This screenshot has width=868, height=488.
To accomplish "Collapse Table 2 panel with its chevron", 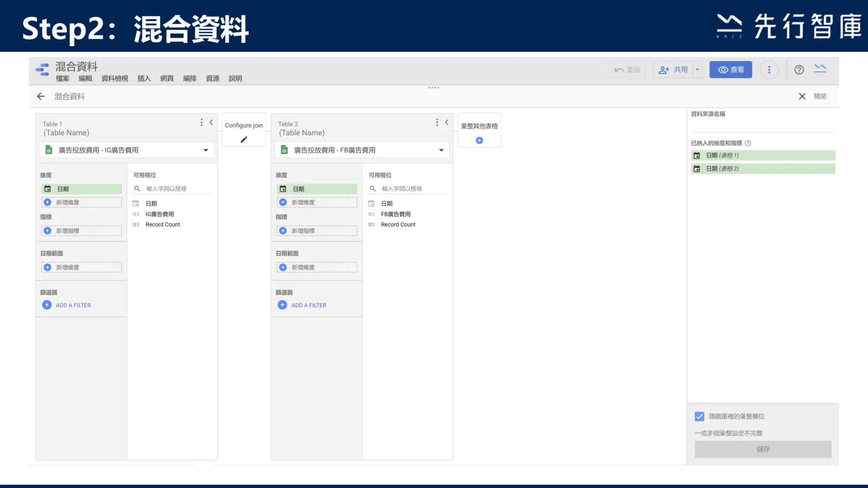I will click(447, 122).
